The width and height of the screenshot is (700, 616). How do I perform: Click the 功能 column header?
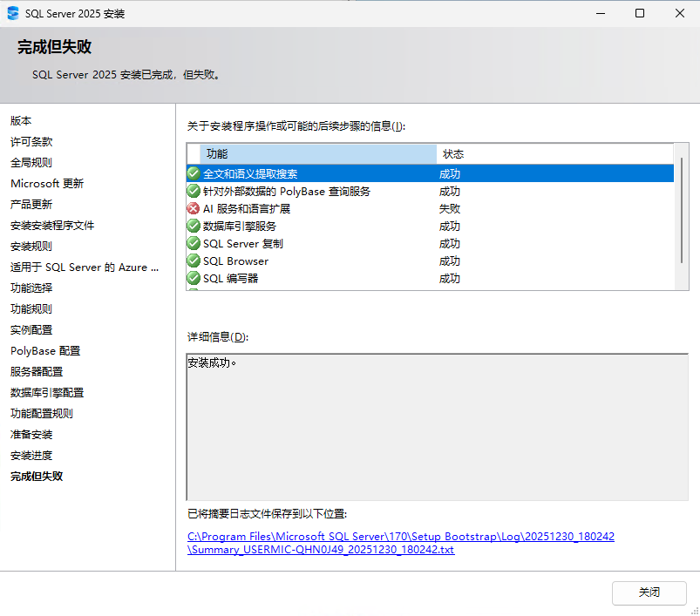click(318, 154)
